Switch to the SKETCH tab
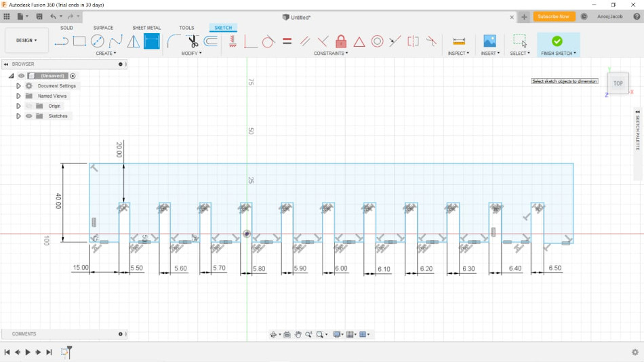The height and width of the screenshot is (362, 644). coord(223,28)
